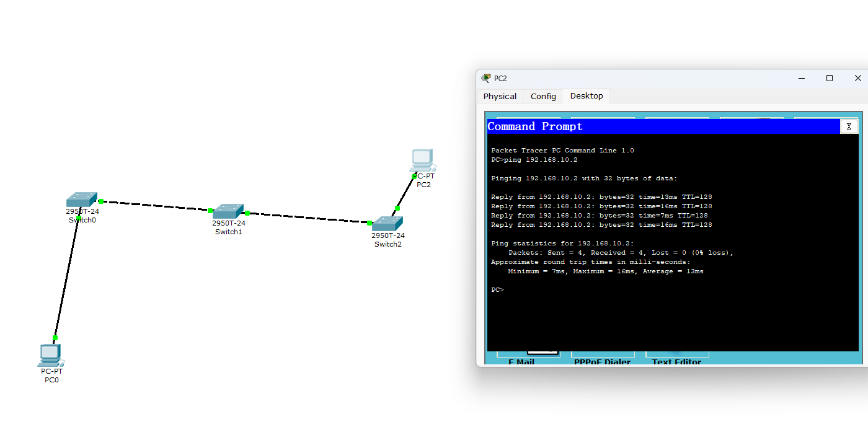Click the 2950T-24 label under Switch1
The width and height of the screenshot is (868, 422).
[x=229, y=223]
